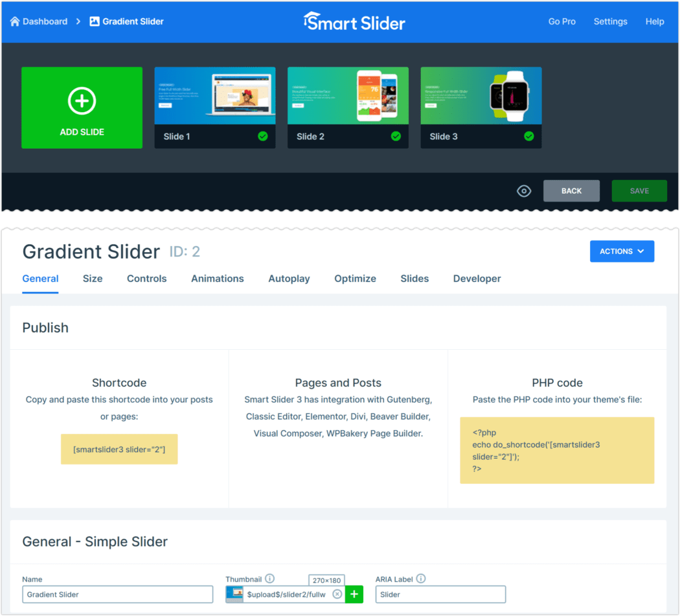The image size is (680, 616).
Task: Click the Publish section heading
Action: click(45, 328)
